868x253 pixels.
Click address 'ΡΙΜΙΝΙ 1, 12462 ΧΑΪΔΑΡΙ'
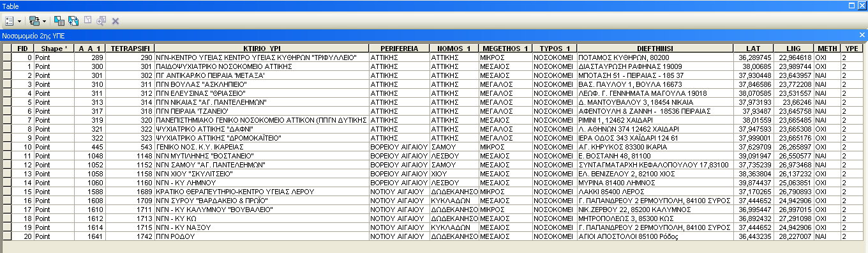(655, 120)
